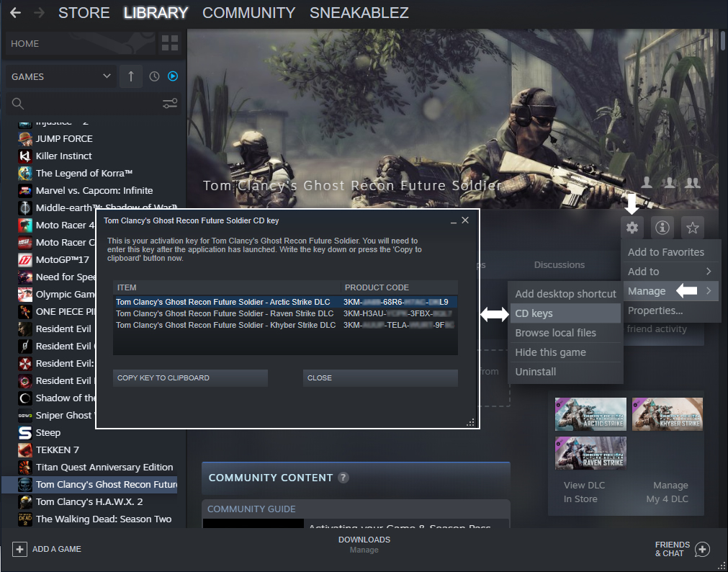Expand the GAMES dropdown

(60, 76)
